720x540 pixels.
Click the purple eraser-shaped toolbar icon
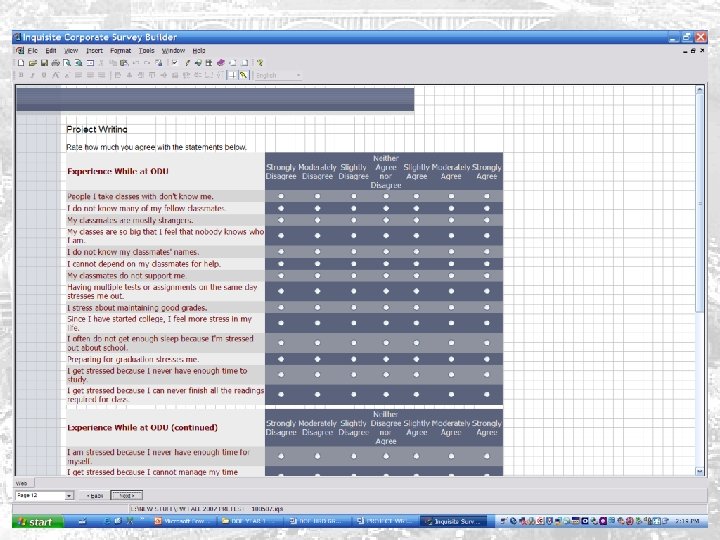221,63
